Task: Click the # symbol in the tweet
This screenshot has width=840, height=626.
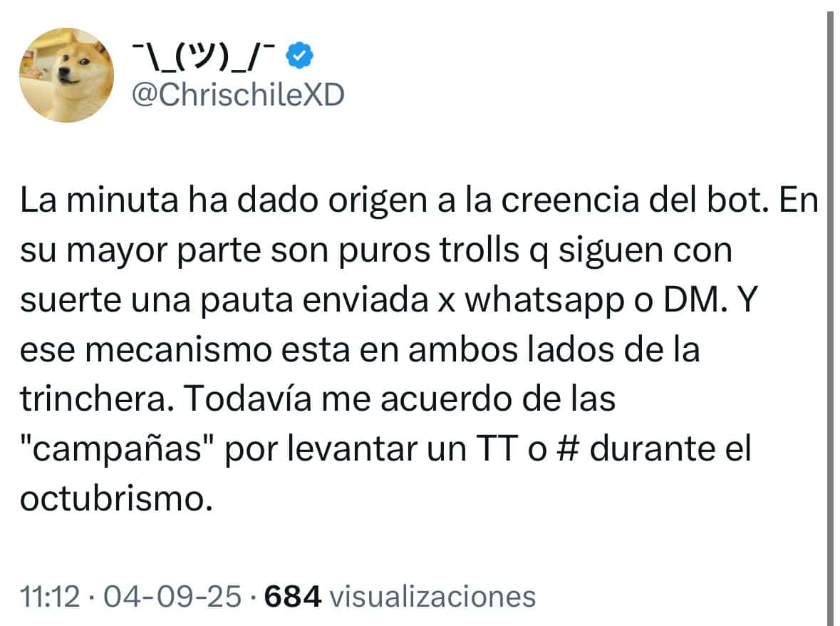Action: [569, 448]
